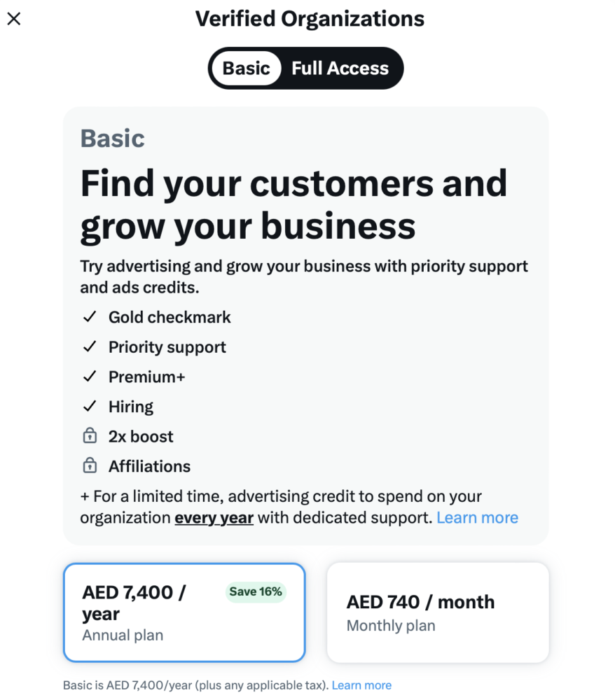Switch to the Full Access tab
The width and height of the screenshot is (615, 700).
(x=340, y=68)
